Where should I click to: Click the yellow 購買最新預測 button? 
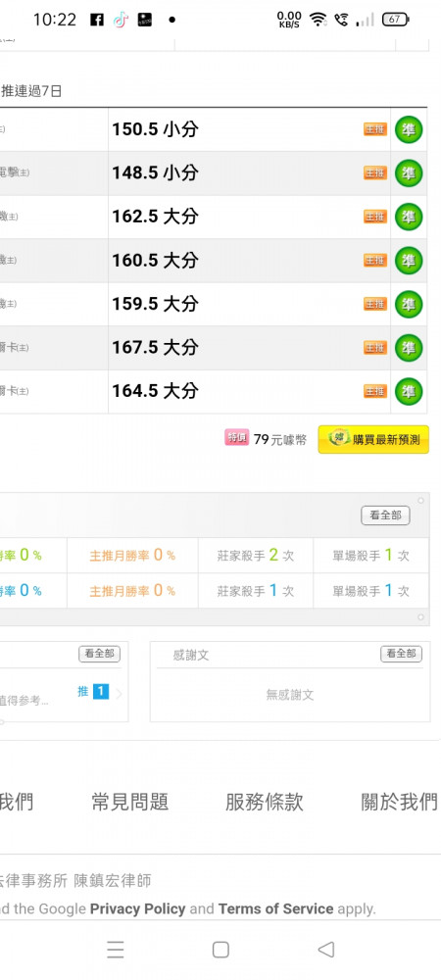tap(373, 439)
